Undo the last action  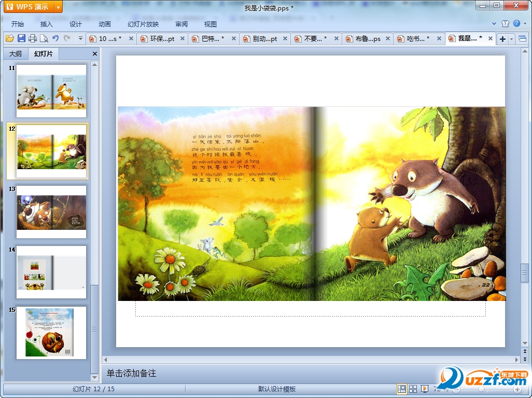[55, 38]
